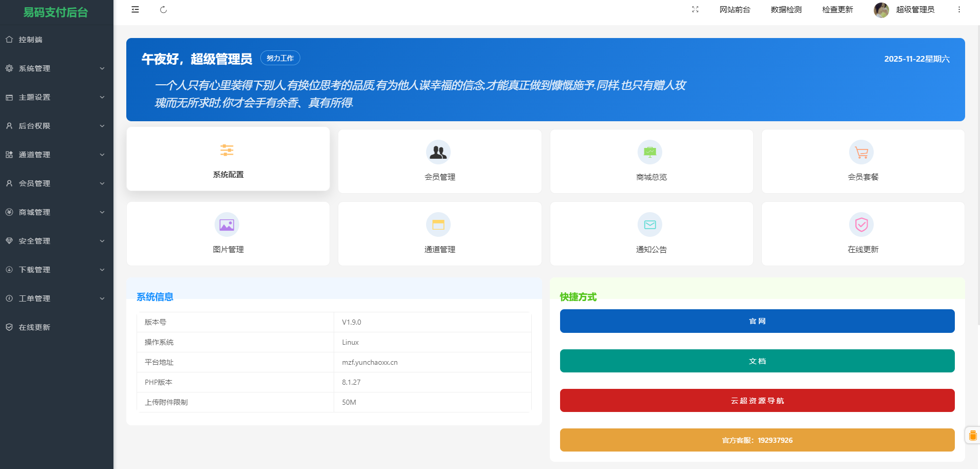Viewport: 980px width, 469px height.
Task: Enter fullscreen via the expand icon
Action: 695,9
